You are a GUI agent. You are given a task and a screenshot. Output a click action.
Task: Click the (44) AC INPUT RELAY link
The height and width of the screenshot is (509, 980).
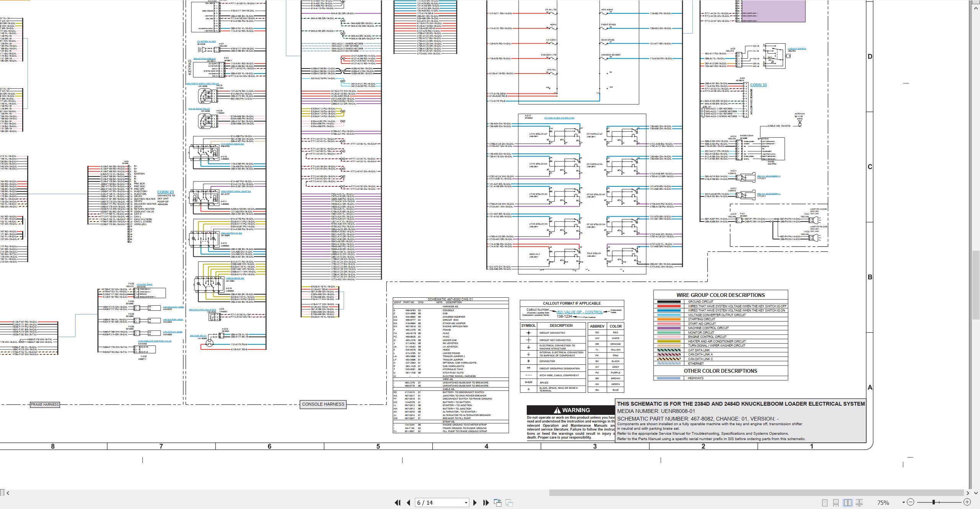[x=199, y=109]
